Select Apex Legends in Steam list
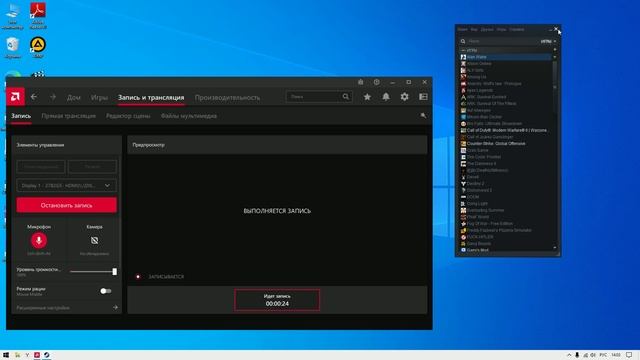Screen dimensions: 640x360 coord(507,90)
